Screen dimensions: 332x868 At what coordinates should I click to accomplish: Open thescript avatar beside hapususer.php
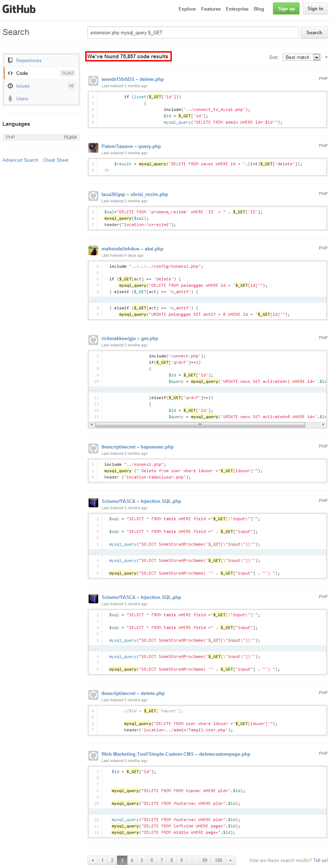[93, 448]
